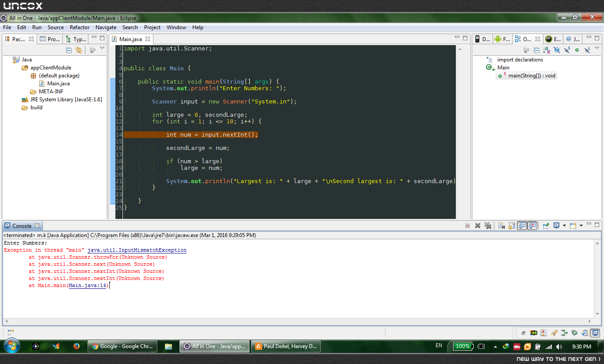Remove all terminated launches in Console
Image resolution: width=604 pixels, height=364 pixels.
[488, 226]
